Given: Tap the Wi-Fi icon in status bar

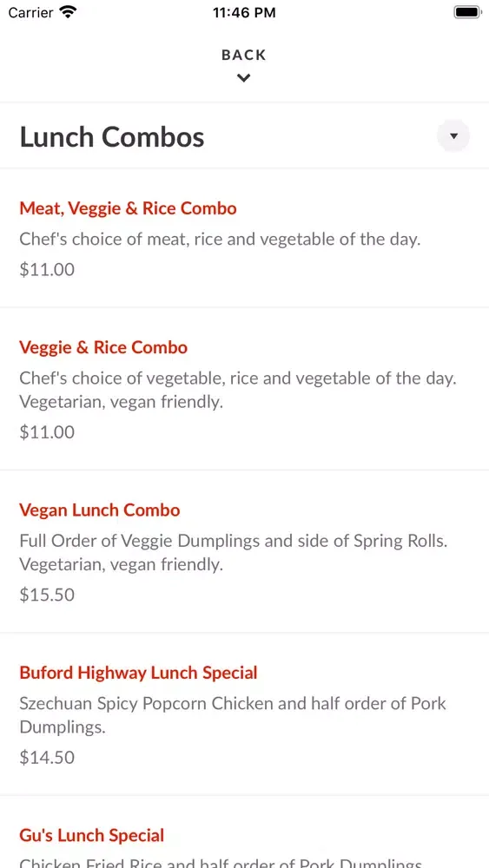Looking at the screenshot, I should coord(68,12).
